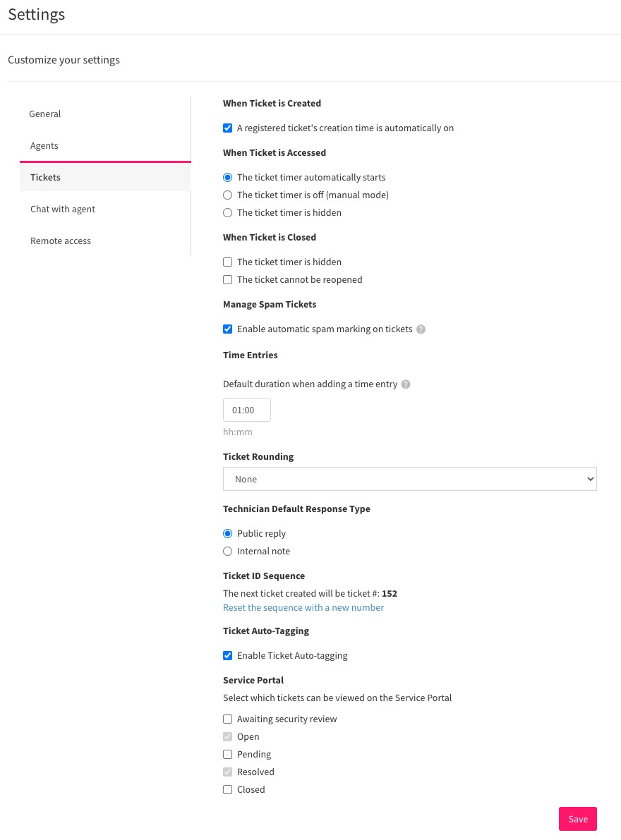Check 'Awaiting security review' for Service Portal

tap(228, 719)
